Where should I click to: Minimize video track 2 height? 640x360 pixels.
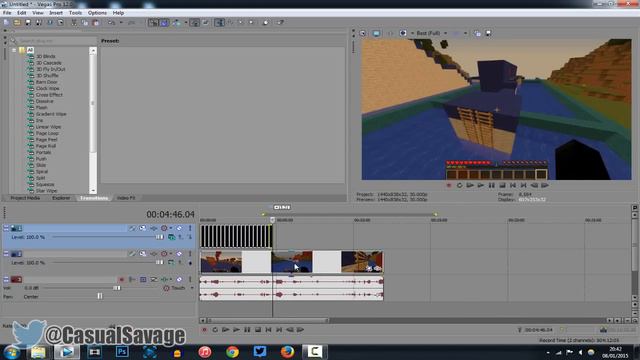click(x=6, y=254)
